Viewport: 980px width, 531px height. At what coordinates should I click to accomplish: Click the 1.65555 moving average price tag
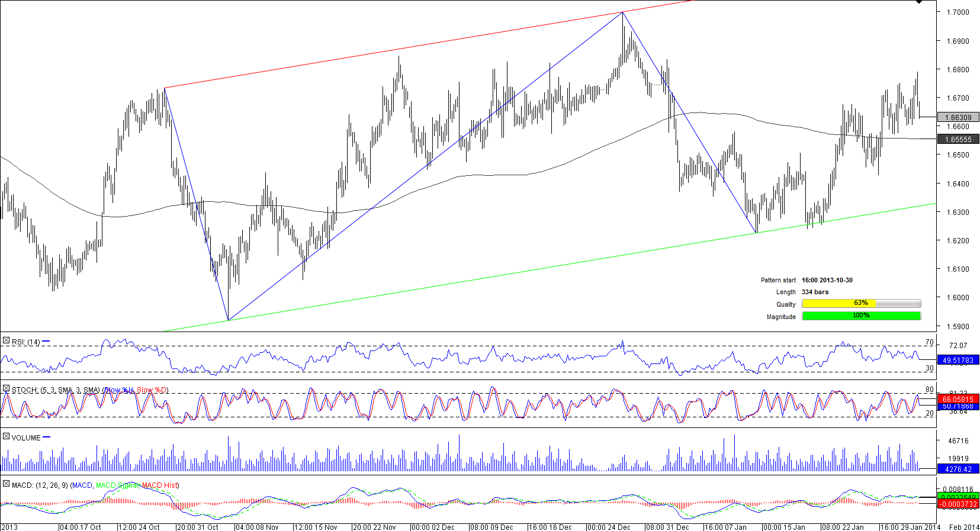(958, 139)
